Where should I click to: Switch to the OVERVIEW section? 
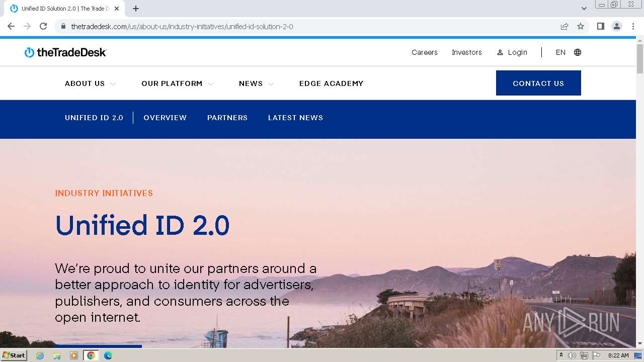point(165,118)
